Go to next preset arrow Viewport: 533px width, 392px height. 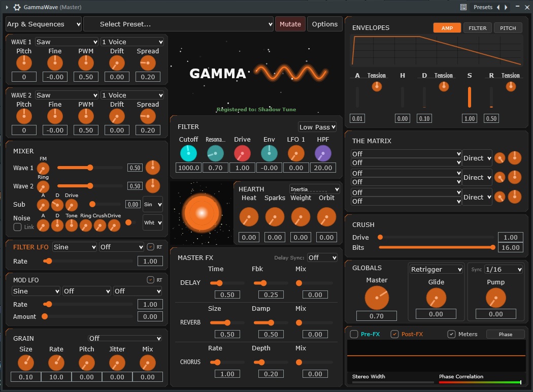(506, 7)
